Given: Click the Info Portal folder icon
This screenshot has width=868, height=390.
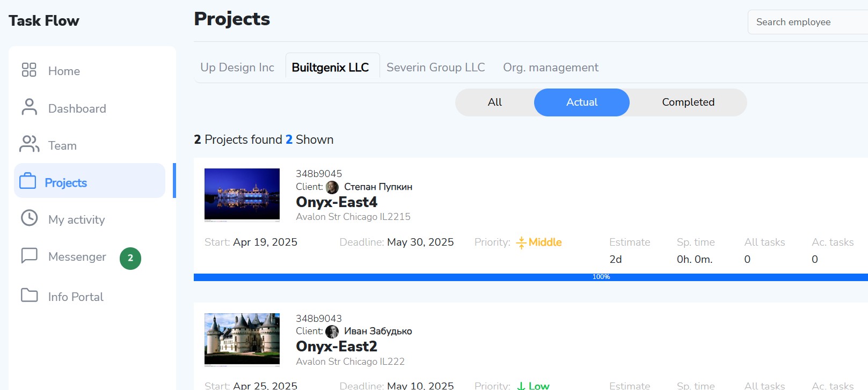Looking at the screenshot, I should click(29, 296).
